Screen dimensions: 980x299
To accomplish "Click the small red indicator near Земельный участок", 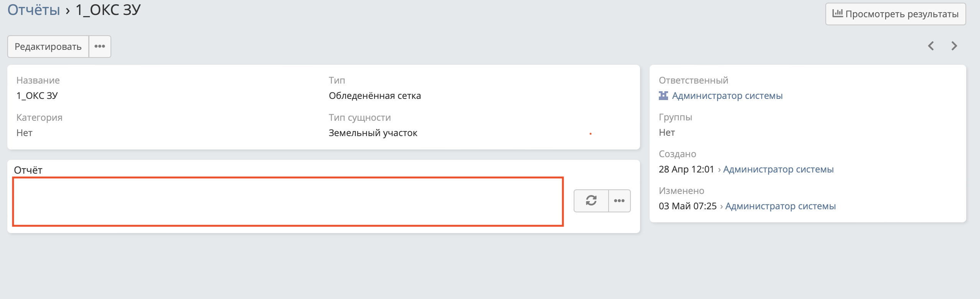I will (x=591, y=134).
